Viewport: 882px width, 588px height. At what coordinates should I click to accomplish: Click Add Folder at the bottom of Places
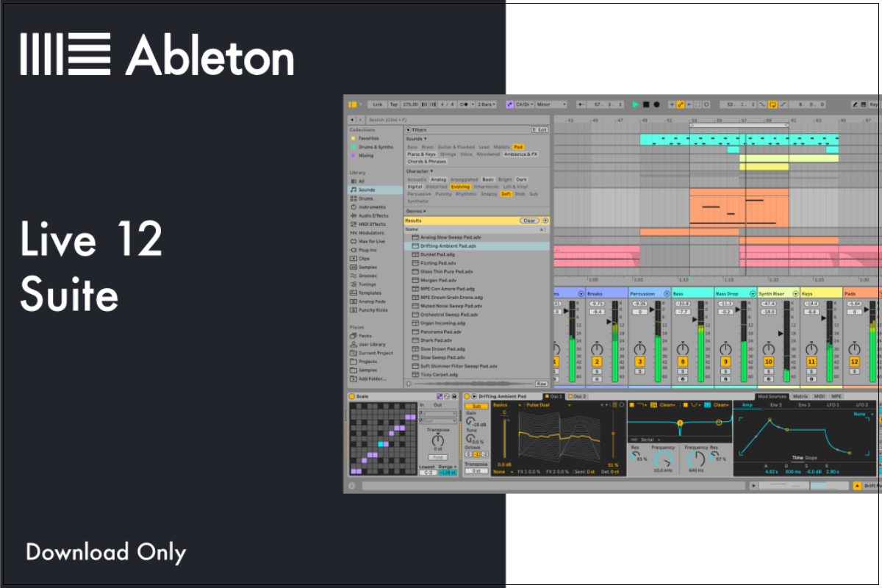(371, 379)
